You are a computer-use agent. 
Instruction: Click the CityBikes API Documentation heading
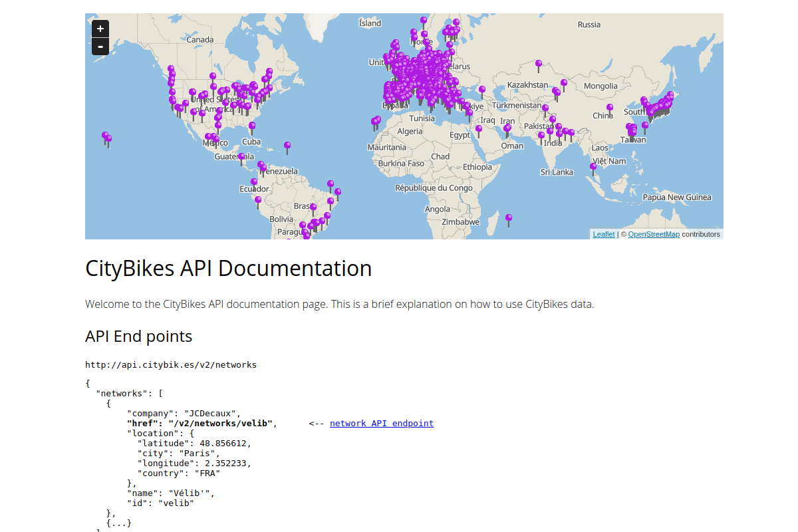(x=229, y=269)
